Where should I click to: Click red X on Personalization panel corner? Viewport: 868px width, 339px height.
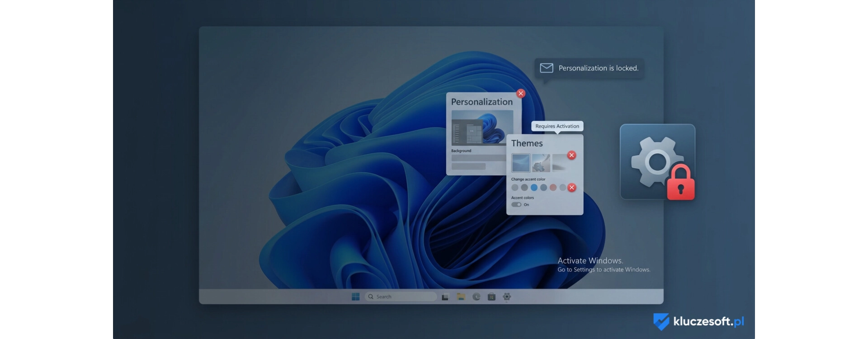pyautogui.click(x=521, y=94)
